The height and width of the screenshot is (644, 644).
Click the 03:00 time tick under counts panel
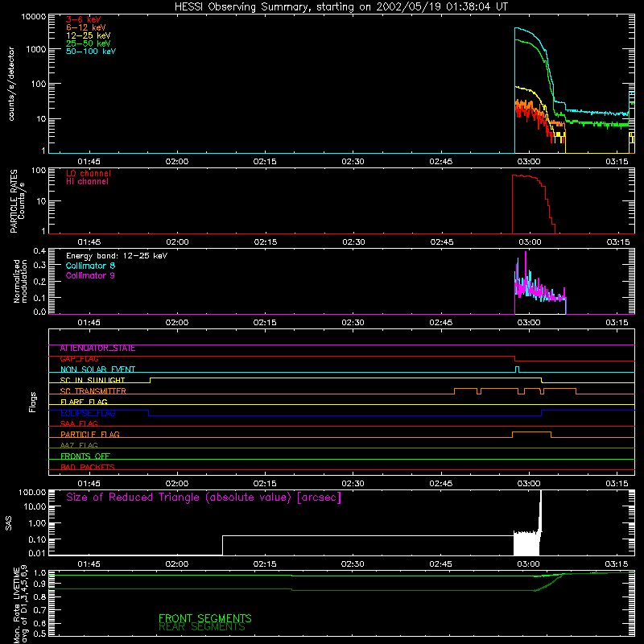point(529,162)
